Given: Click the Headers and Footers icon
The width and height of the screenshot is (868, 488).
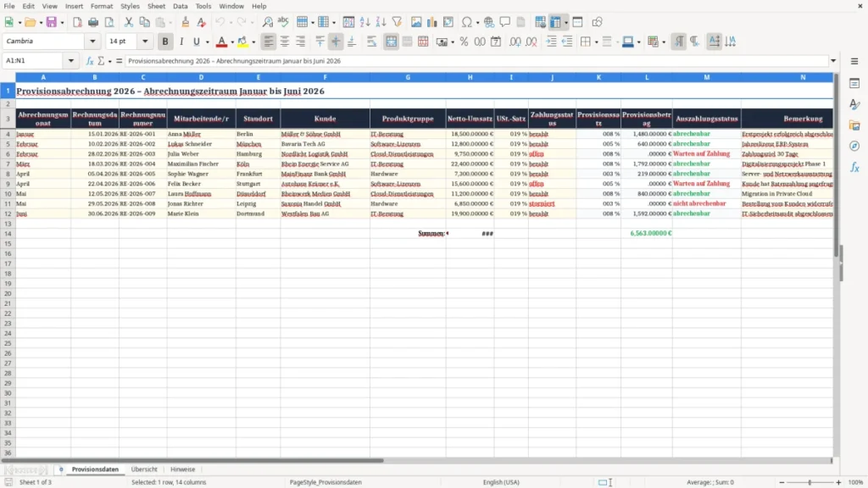Looking at the screenshot, I should click(521, 22).
